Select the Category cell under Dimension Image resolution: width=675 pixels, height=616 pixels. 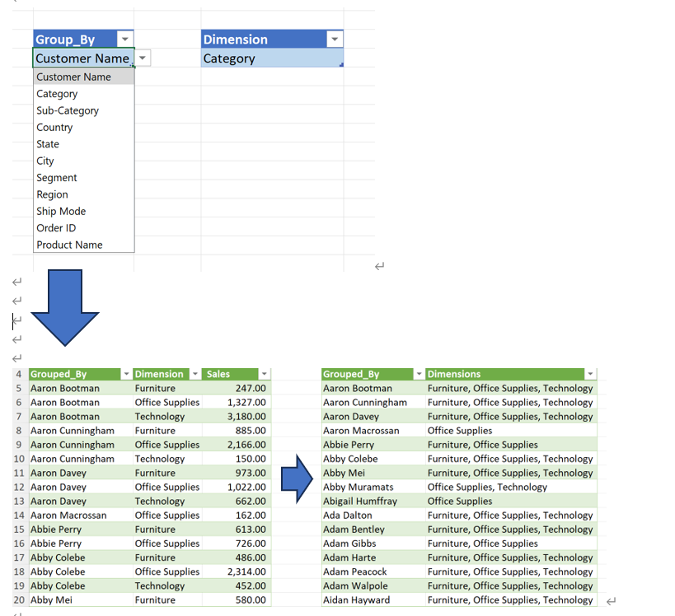tap(271, 58)
